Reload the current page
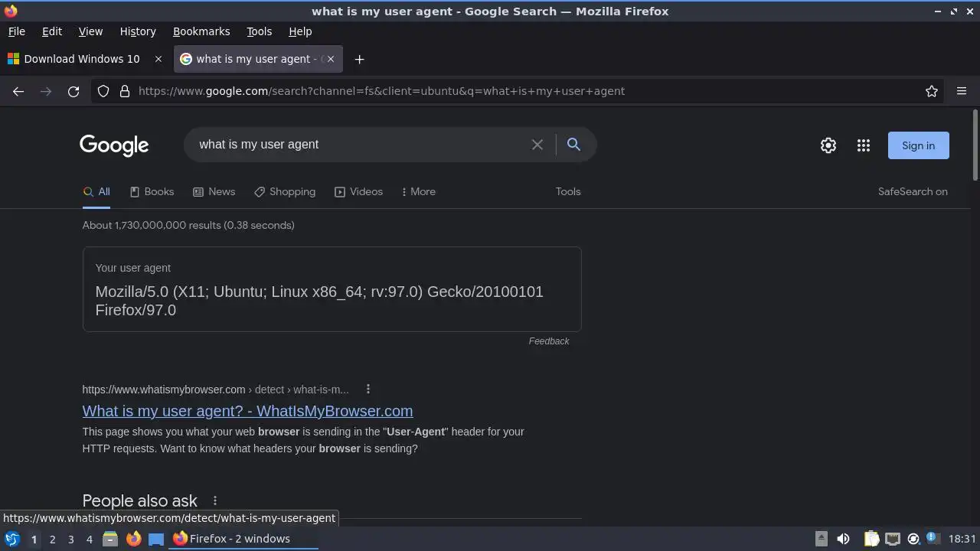The width and height of the screenshot is (980, 551). coord(73,91)
